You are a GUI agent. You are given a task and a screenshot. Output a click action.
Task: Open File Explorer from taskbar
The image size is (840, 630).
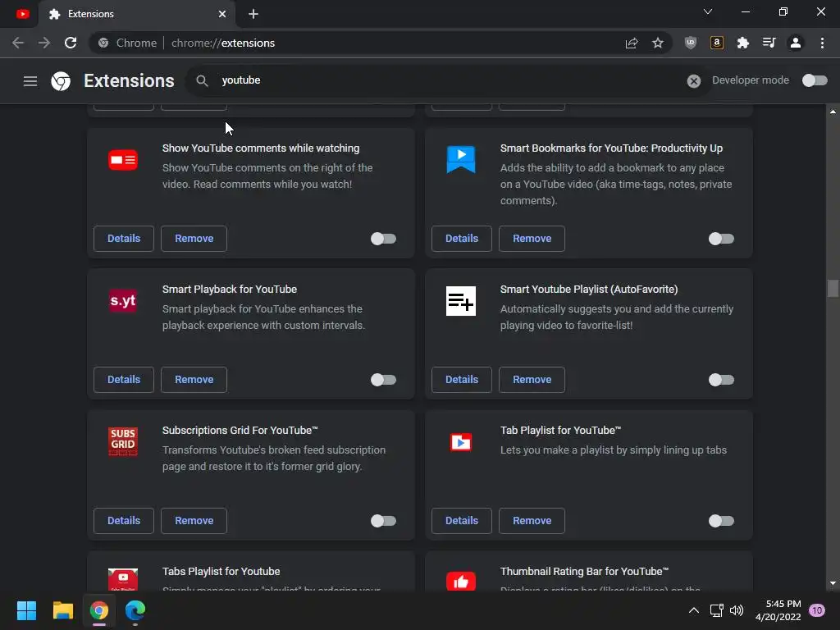(x=62, y=610)
